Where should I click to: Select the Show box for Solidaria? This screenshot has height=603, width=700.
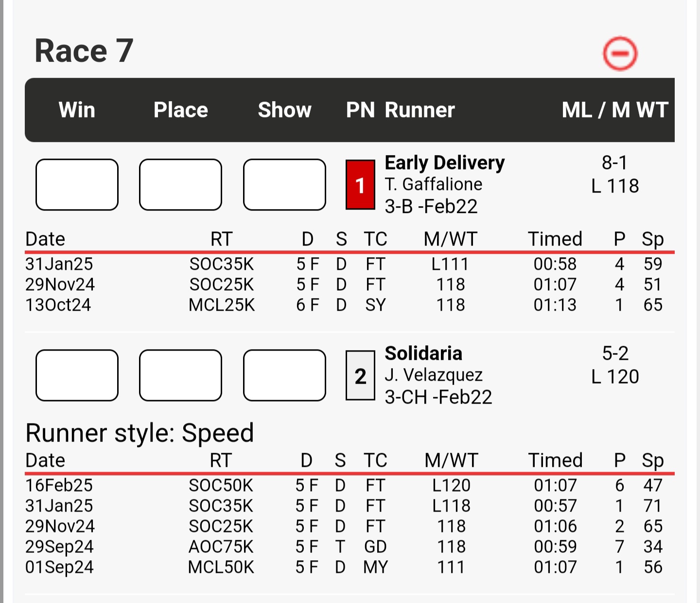pos(284,375)
